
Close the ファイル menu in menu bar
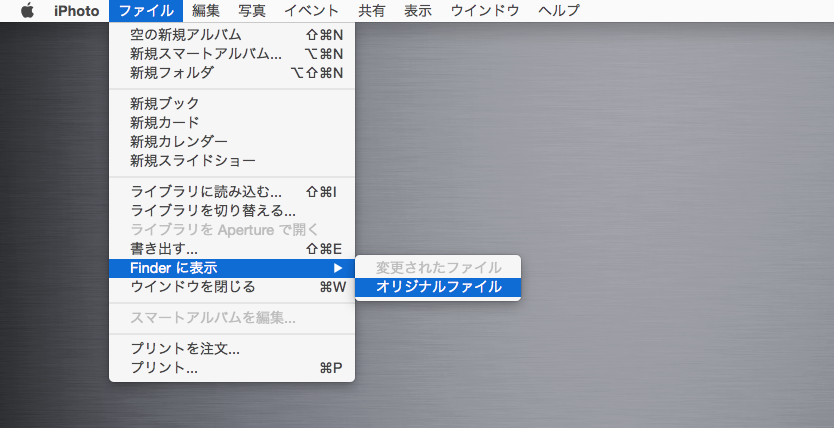click(146, 11)
